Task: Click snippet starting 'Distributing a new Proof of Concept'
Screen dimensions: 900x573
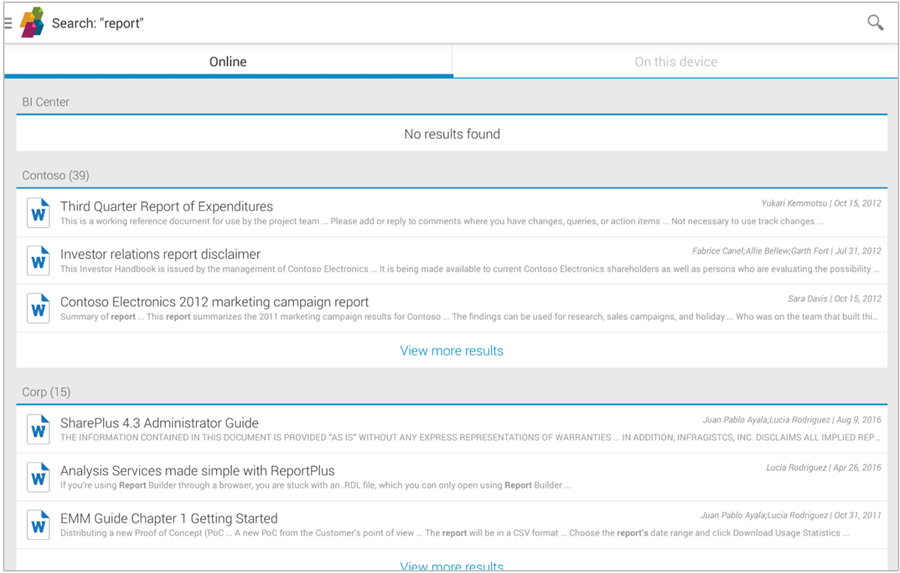Action: click(x=455, y=533)
